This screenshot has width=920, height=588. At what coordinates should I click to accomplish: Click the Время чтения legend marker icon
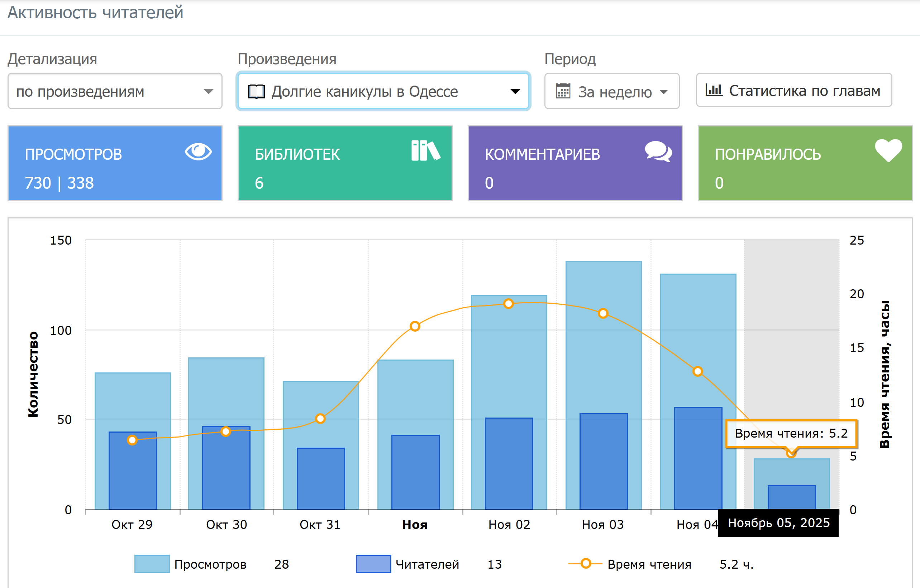click(x=585, y=564)
